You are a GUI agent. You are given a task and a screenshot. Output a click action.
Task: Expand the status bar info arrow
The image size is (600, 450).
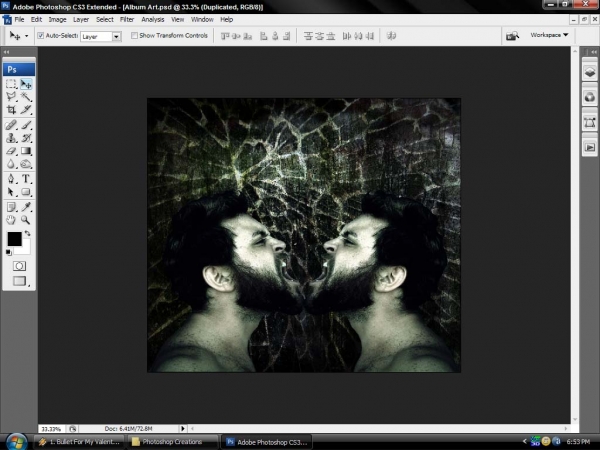click(183, 429)
